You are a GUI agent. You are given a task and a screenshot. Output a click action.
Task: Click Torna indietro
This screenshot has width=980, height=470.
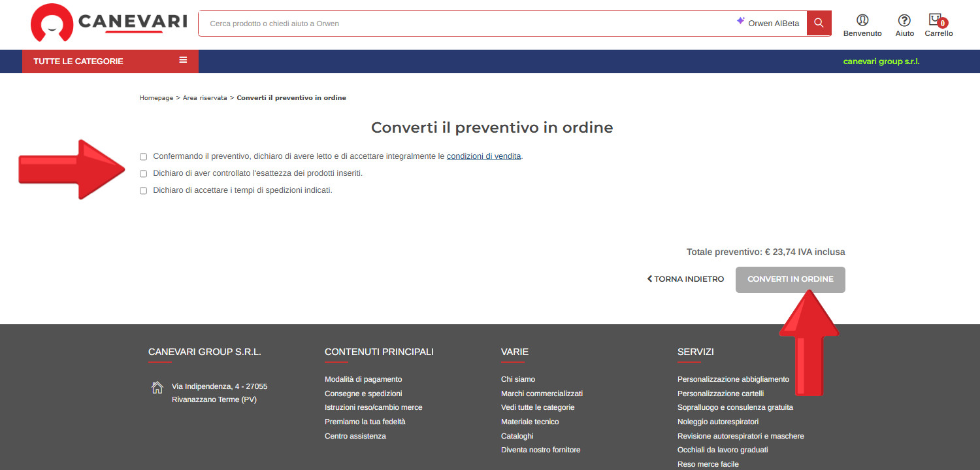point(685,279)
